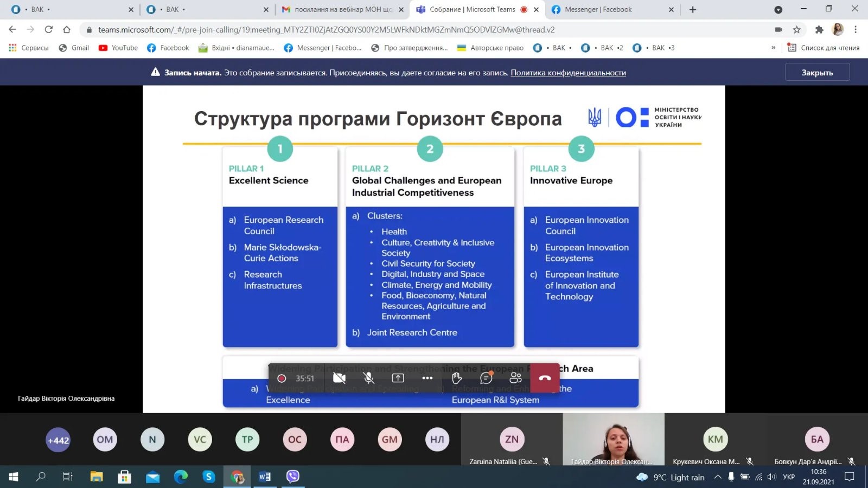The width and height of the screenshot is (868, 488).
Task: Open Microsoft Edge from taskbar
Action: point(181,477)
